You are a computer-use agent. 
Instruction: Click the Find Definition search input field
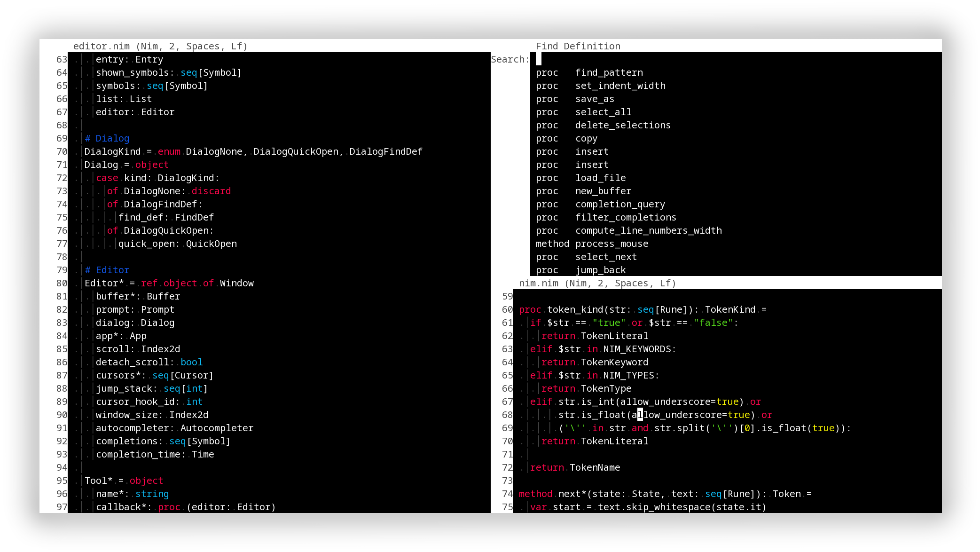733,59
